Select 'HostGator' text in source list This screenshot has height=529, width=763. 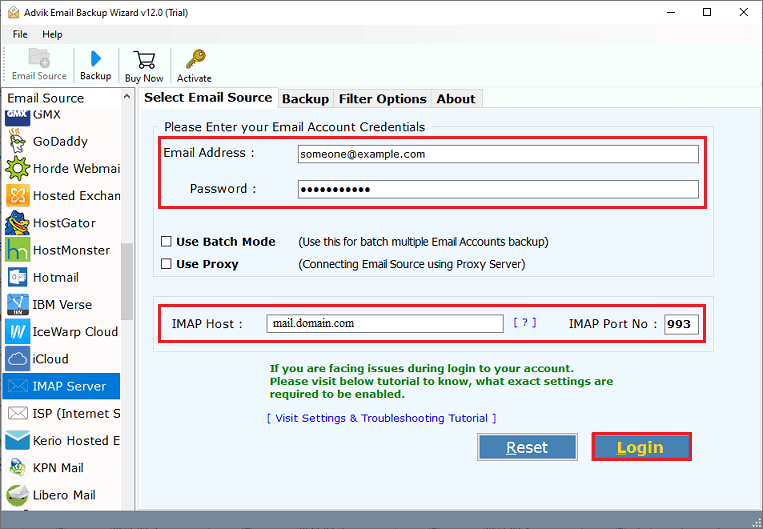click(x=64, y=223)
